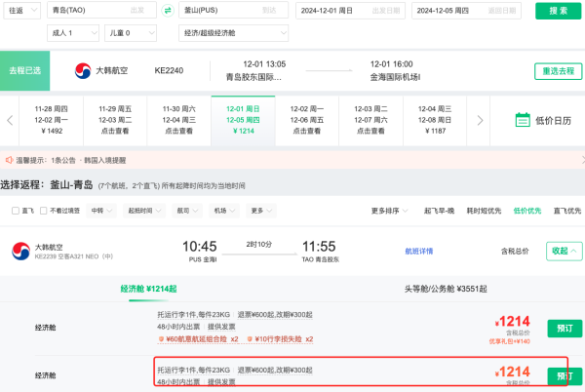Click the 2024-12-05 return date field

point(466,11)
